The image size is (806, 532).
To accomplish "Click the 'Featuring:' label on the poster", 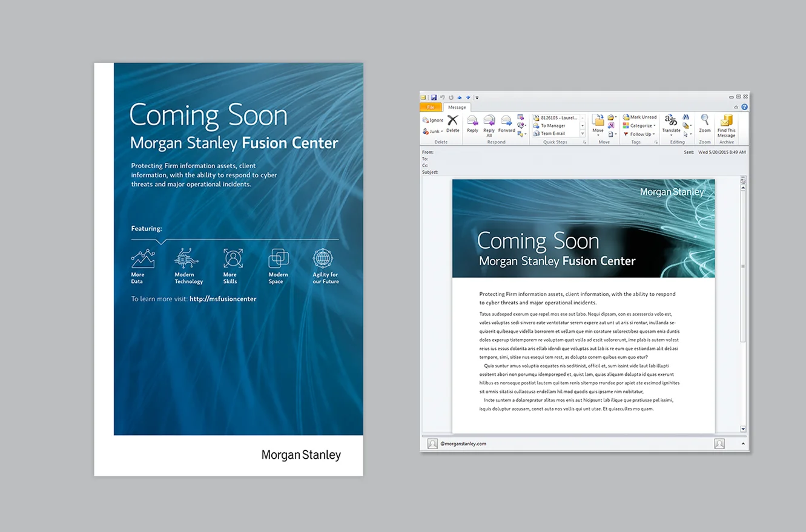I will click(x=147, y=229).
